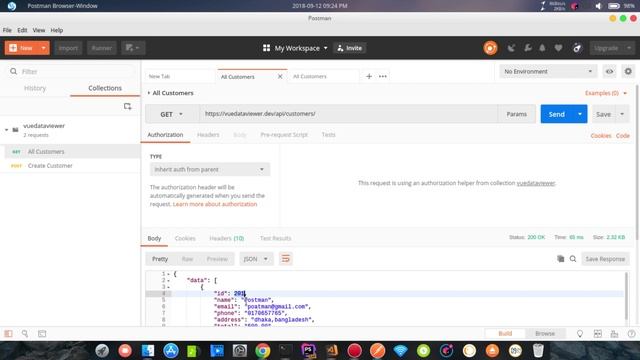Viewport: 640px width, 360px height.
Task: Collapse JSON line 2 data array
Action: pyautogui.click(x=168, y=280)
